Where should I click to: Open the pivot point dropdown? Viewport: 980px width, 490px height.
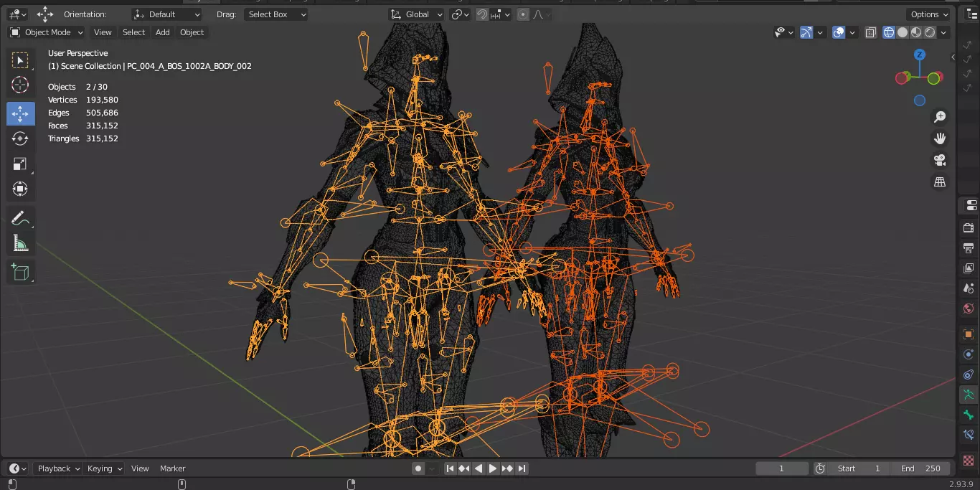[x=460, y=14]
